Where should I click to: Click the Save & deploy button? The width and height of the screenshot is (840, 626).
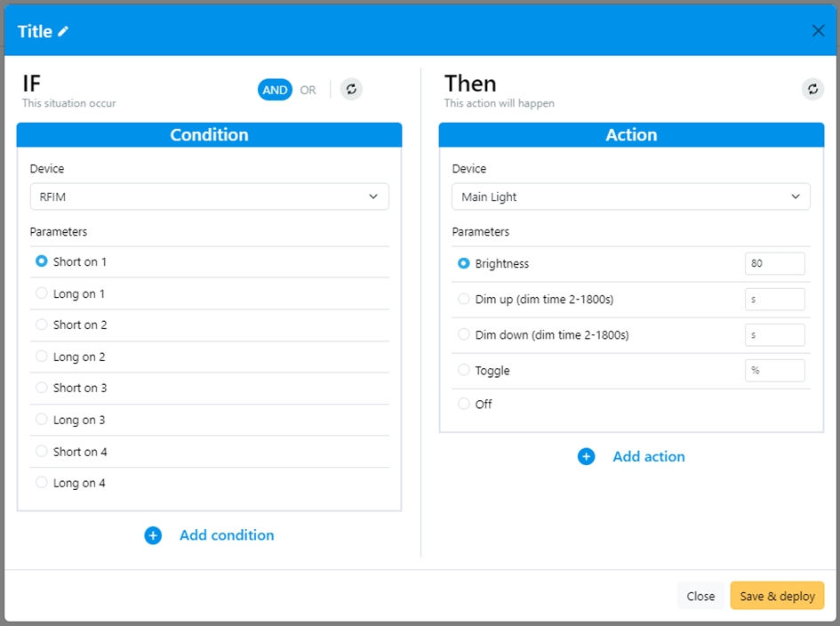777,596
